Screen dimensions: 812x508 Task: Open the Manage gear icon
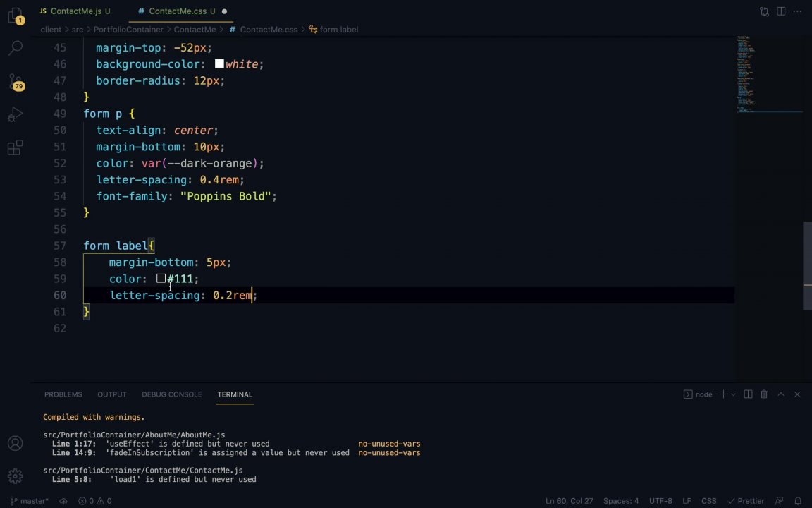pos(15,476)
